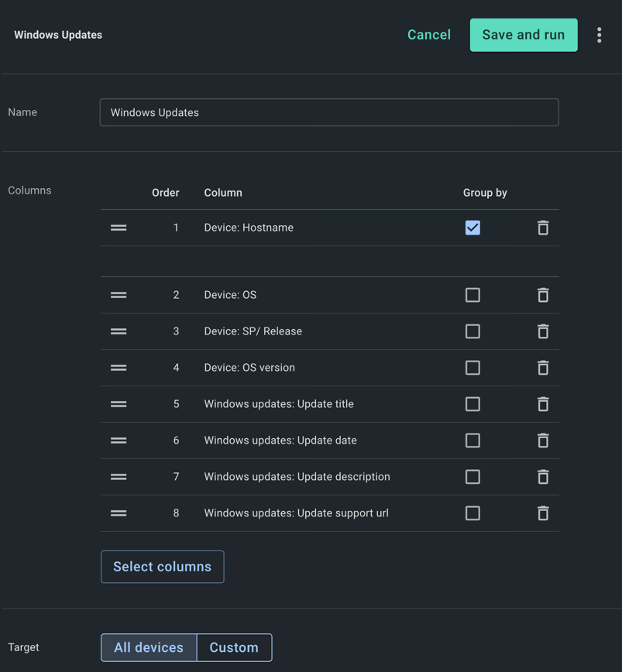Select drag handle for Device: OS version row
Viewport: 622px width, 672px height.
(x=119, y=368)
